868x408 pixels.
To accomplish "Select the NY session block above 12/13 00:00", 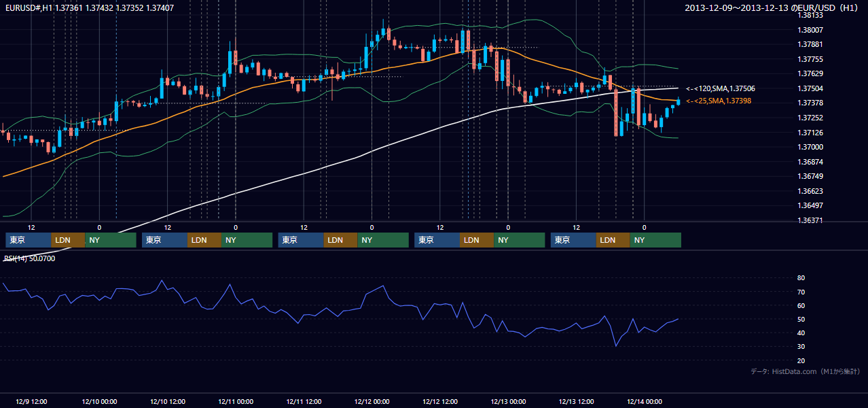I will [520, 240].
